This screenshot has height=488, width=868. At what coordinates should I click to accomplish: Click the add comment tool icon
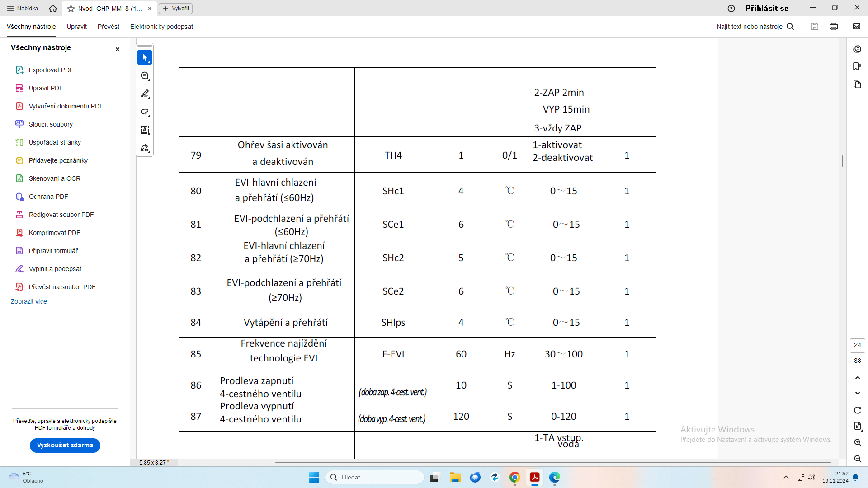(145, 76)
